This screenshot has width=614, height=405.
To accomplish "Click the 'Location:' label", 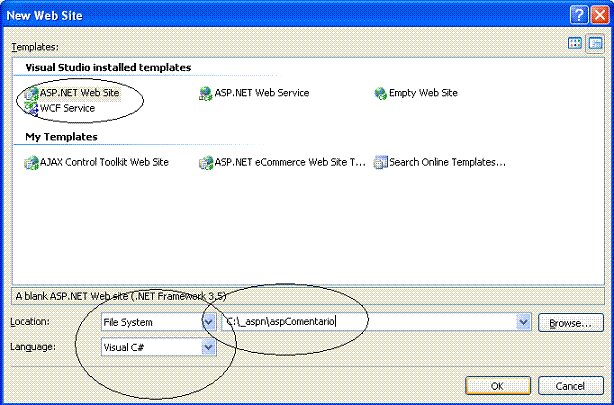I will (x=30, y=322).
